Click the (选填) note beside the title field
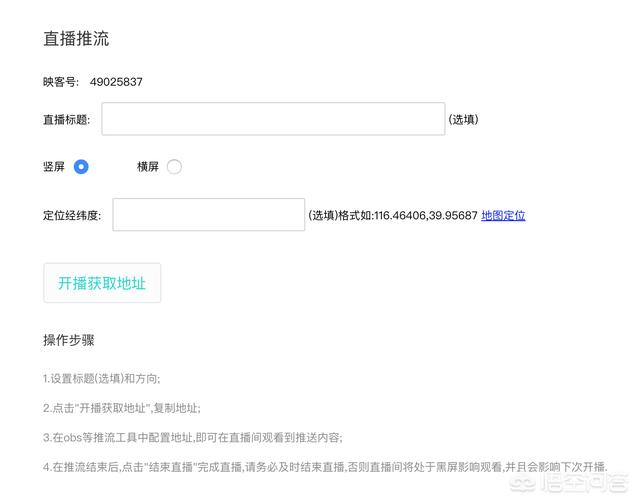 463,120
